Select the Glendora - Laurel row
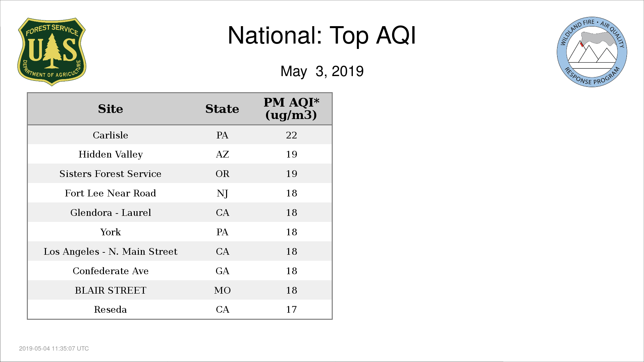 pyautogui.click(x=180, y=213)
